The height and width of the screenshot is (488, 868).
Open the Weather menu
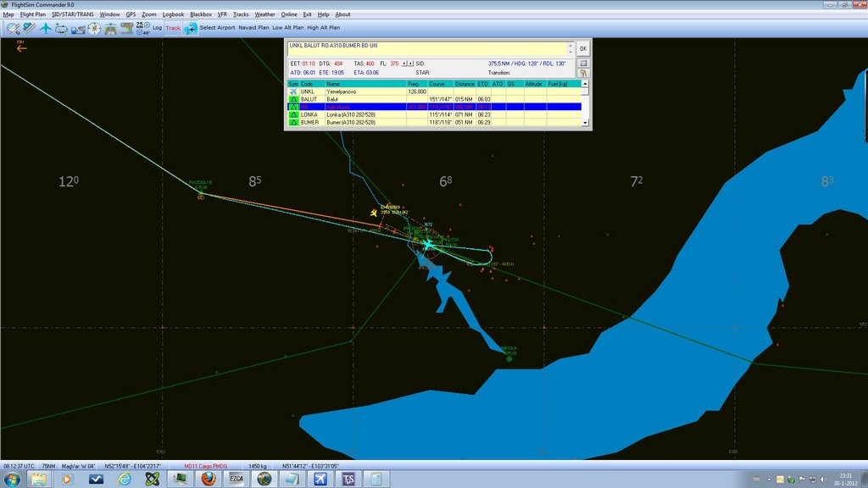[264, 14]
